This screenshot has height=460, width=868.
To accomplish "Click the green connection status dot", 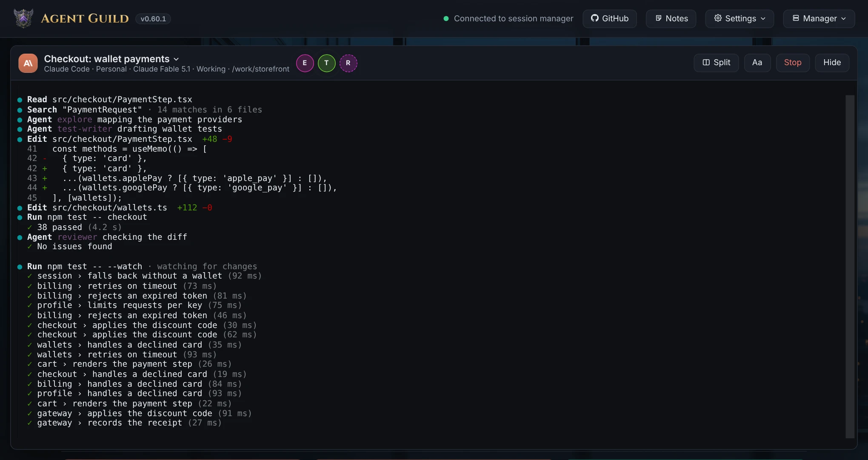I will (446, 19).
